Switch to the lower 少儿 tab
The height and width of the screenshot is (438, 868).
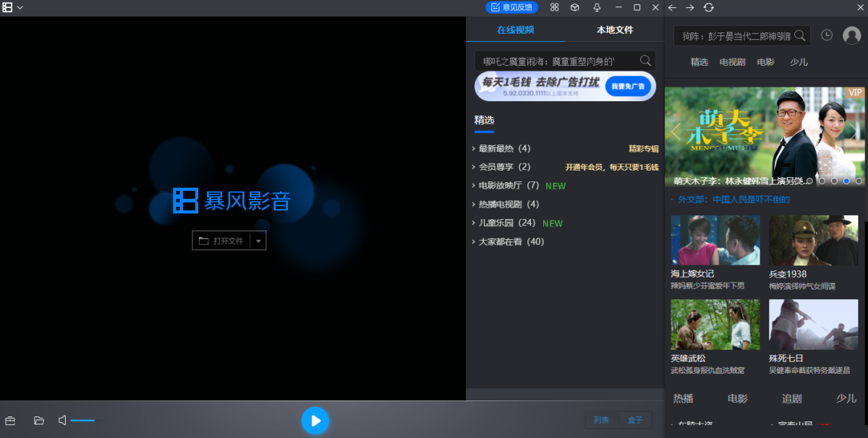846,398
